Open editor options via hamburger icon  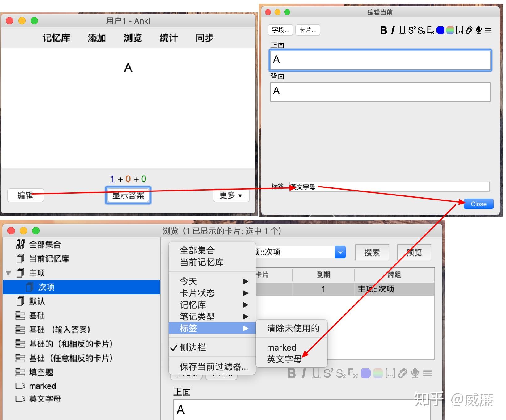[x=488, y=30]
